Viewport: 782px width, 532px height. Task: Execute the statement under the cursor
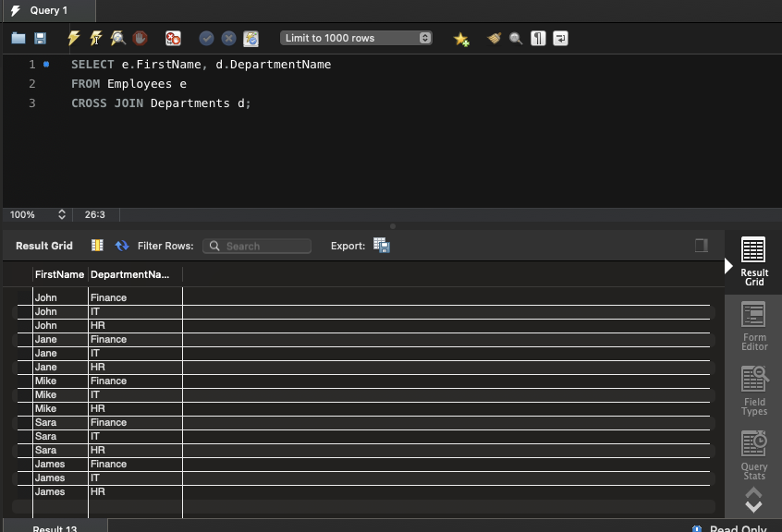click(96, 39)
